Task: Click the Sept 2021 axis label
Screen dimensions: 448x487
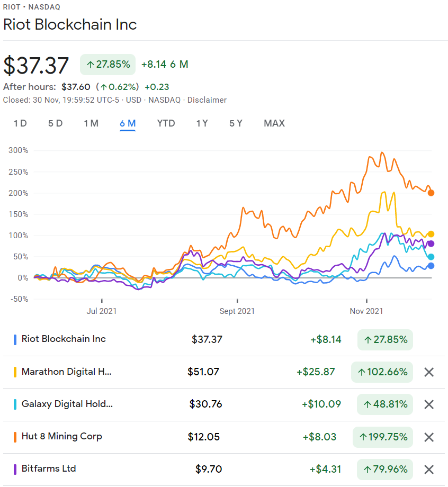Action: tap(237, 311)
